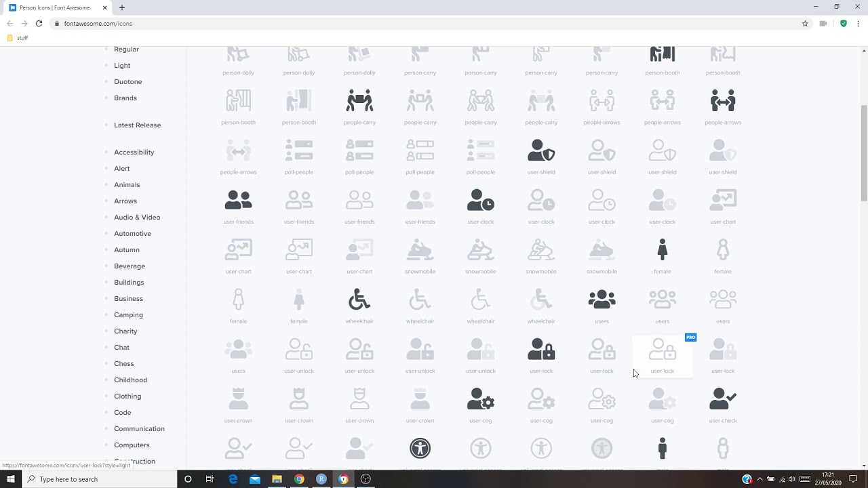Image resolution: width=868 pixels, height=488 pixels.
Task: Open the Beverage category
Action: click(x=130, y=266)
